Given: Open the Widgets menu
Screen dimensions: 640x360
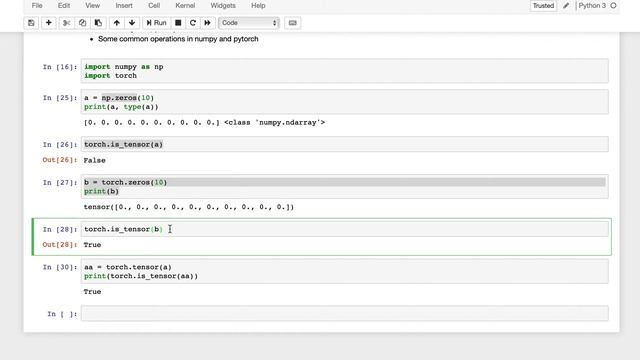Looking at the screenshot, I should pos(223,6).
